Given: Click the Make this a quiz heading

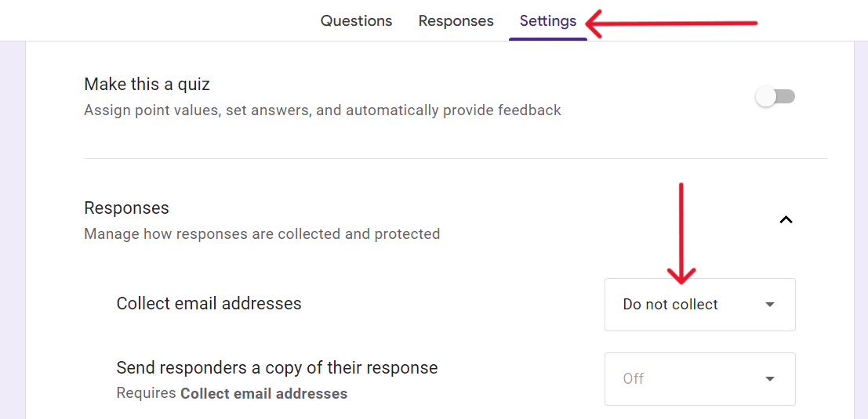Looking at the screenshot, I should (x=147, y=84).
